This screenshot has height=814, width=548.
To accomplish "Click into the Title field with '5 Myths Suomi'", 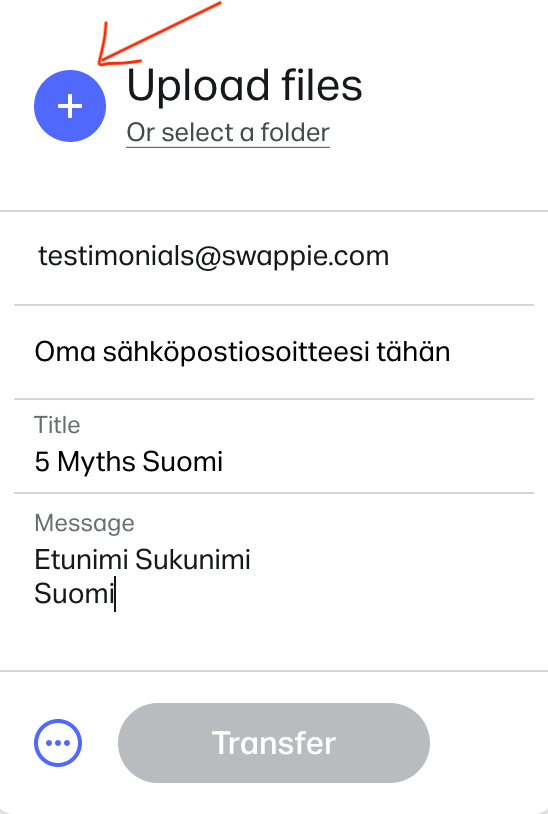I will pyautogui.click(x=274, y=446).
